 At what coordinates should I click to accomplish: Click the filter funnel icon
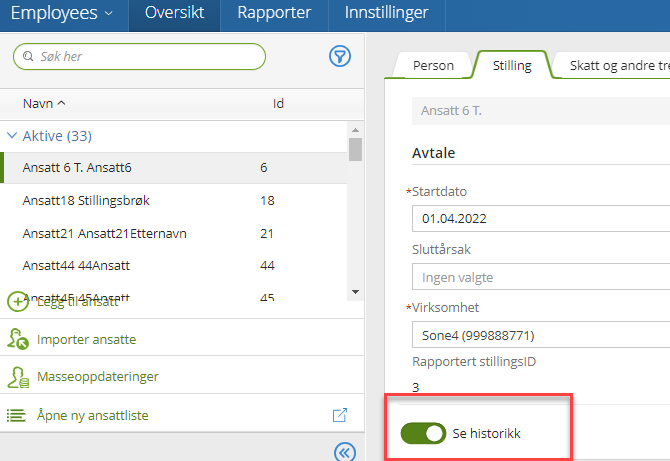click(340, 56)
